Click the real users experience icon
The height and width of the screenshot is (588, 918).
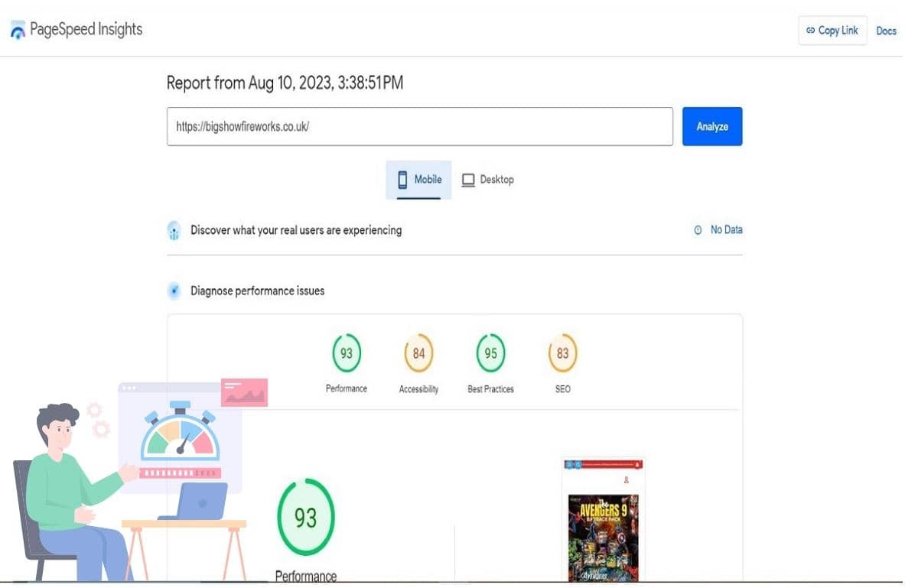[x=174, y=230]
